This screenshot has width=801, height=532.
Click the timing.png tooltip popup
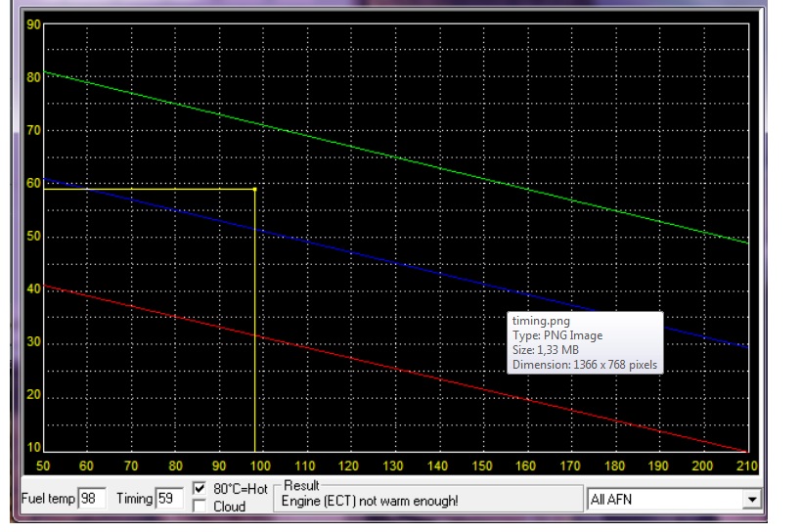click(584, 342)
